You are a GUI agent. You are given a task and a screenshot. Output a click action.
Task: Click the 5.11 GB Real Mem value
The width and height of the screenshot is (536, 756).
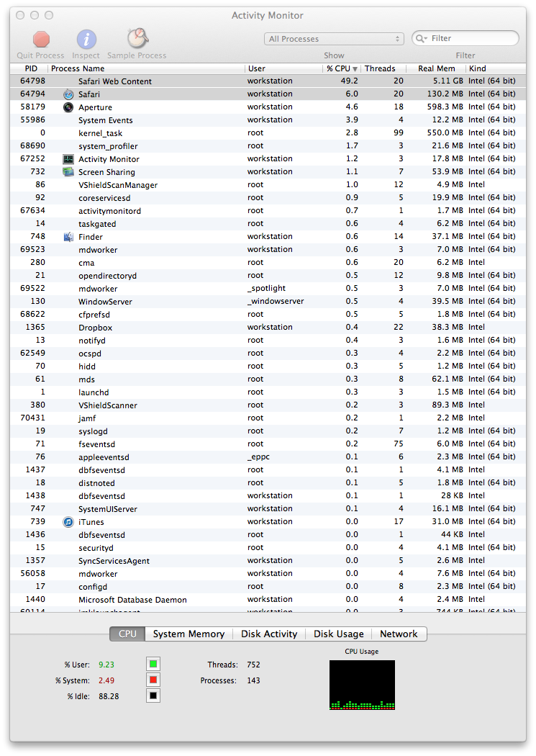448,81
